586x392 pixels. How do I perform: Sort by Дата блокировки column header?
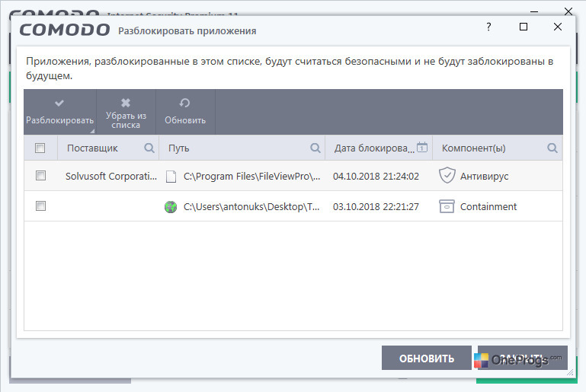click(x=374, y=148)
